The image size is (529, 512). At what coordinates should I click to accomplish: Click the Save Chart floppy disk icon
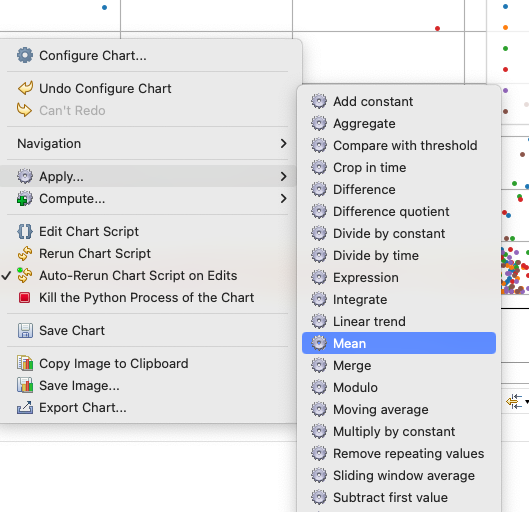25,331
